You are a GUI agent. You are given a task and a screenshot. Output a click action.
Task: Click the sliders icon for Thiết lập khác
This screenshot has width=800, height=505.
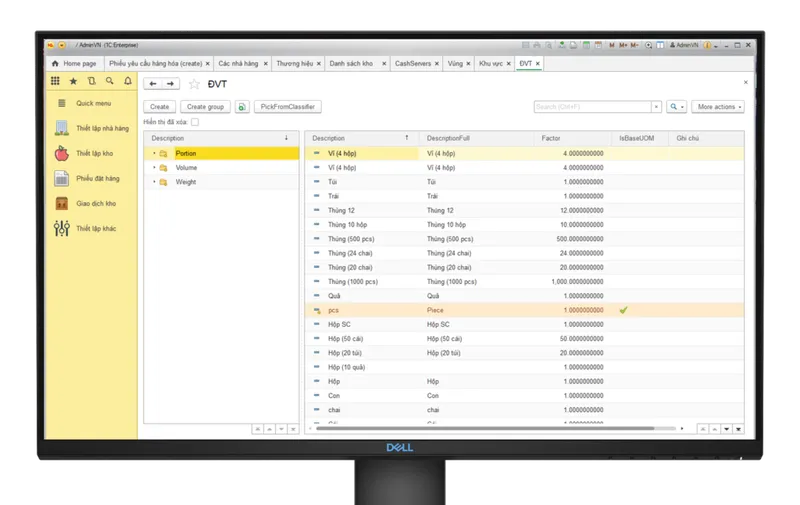pos(62,228)
